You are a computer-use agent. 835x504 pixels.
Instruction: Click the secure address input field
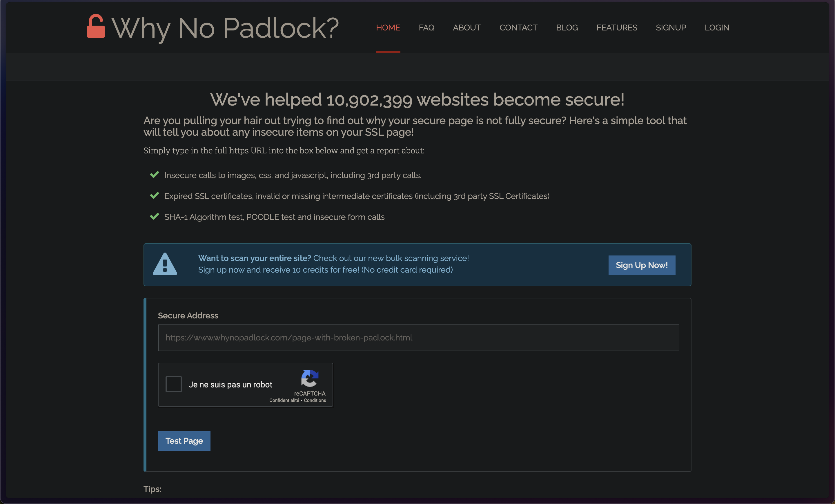click(x=418, y=338)
